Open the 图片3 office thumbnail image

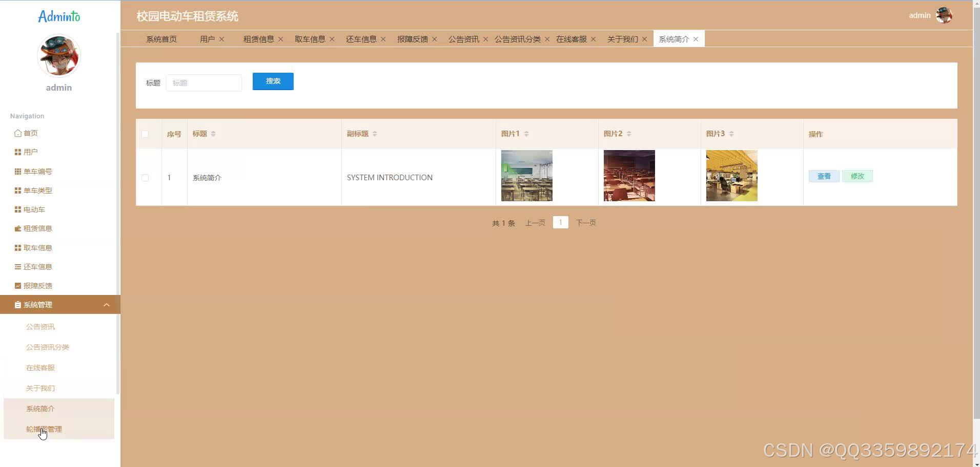732,176
